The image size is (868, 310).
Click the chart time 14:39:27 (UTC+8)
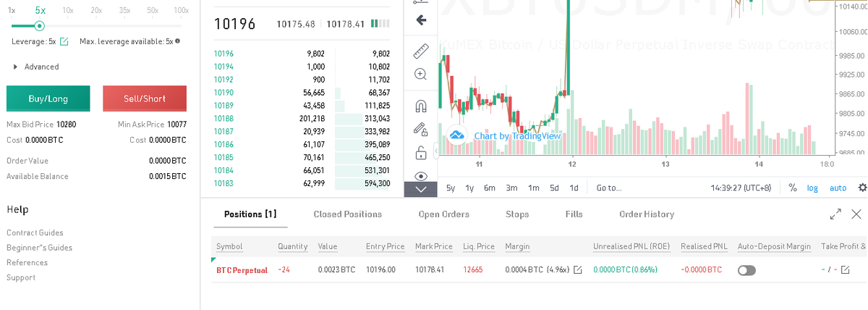[x=741, y=188]
